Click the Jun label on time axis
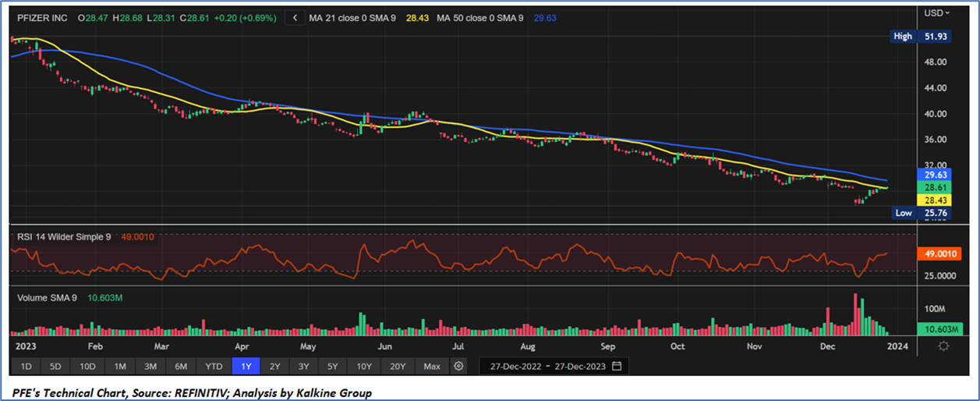Viewport: 980px width, 401px height. [384, 346]
